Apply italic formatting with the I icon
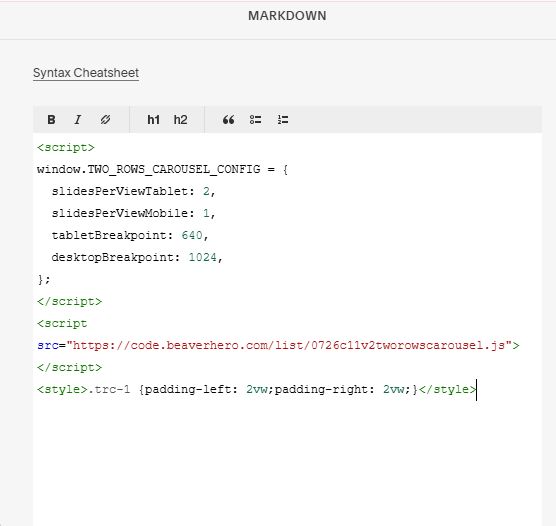Image resolution: width=556 pixels, height=526 pixels. click(x=78, y=120)
